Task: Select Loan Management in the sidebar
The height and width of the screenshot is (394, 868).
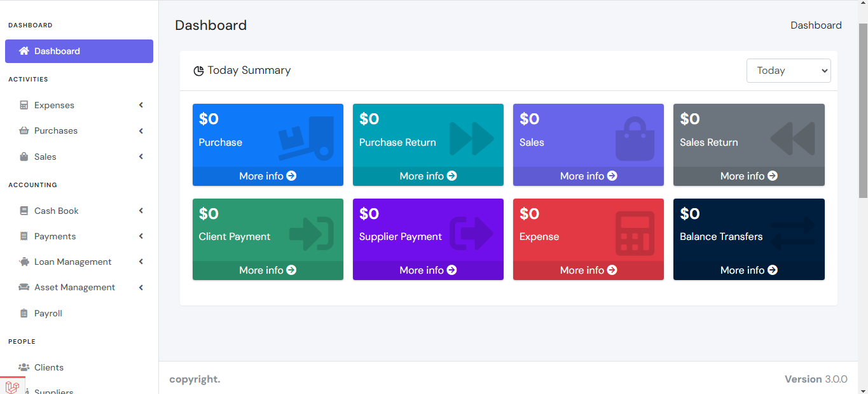Action: tap(72, 262)
